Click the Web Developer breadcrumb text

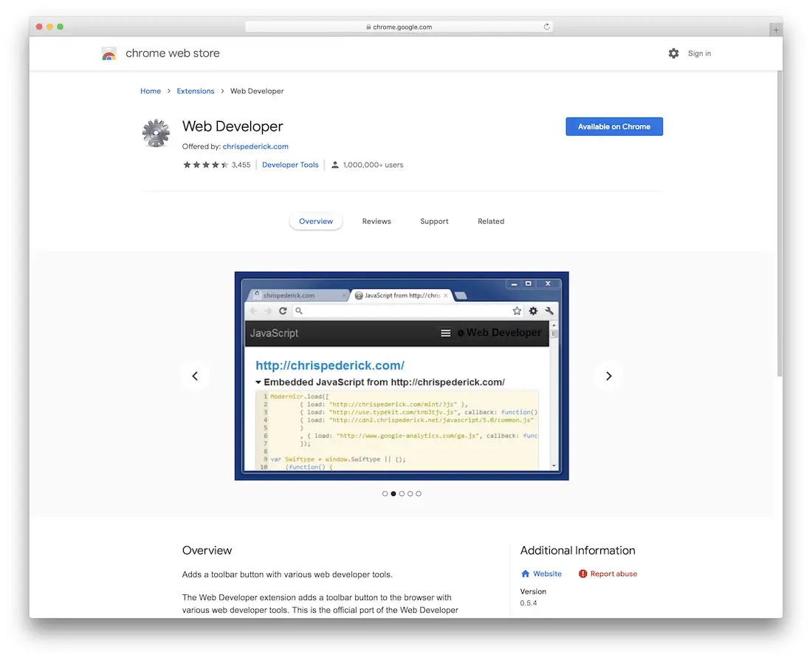point(257,92)
